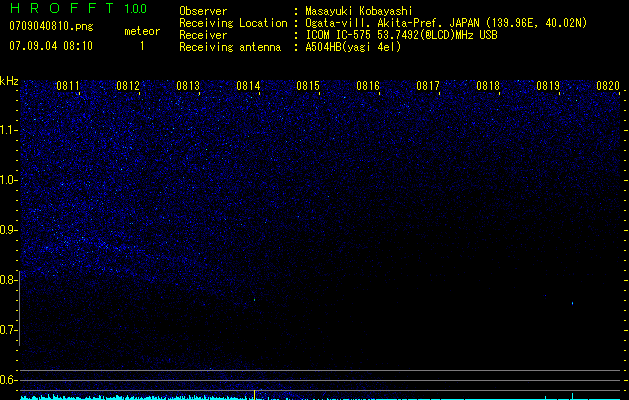Viewport: 629px width, 400px height.
Task: Click the 0814 time axis label
Action: pos(248,86)
